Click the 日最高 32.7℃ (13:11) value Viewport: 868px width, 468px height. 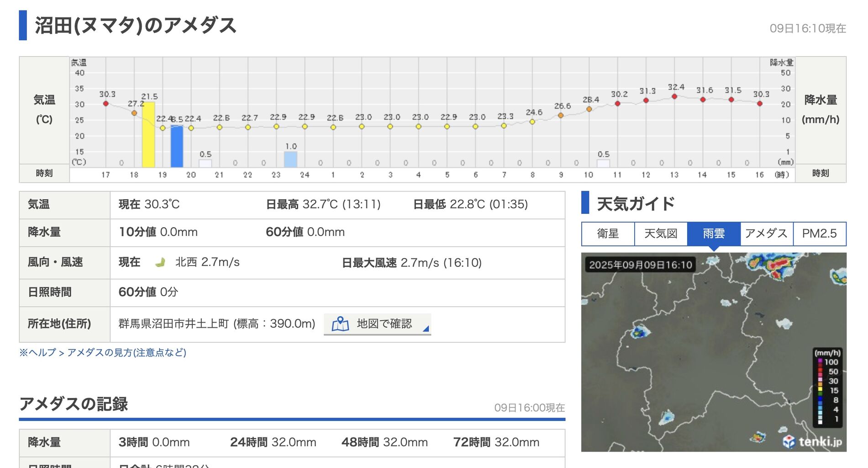click(x=323, y=204)
